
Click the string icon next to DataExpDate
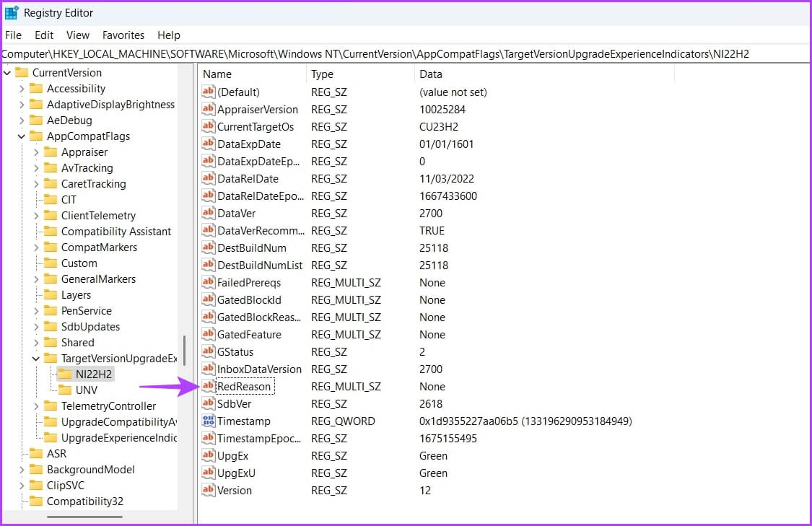coord(208,144)
